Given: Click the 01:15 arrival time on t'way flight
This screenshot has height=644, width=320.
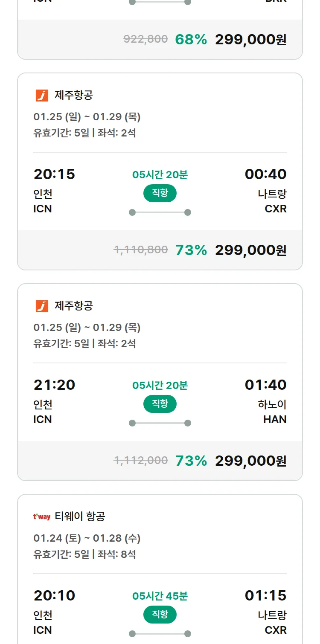Looking at the screenshot, I should tap(265, 595).
